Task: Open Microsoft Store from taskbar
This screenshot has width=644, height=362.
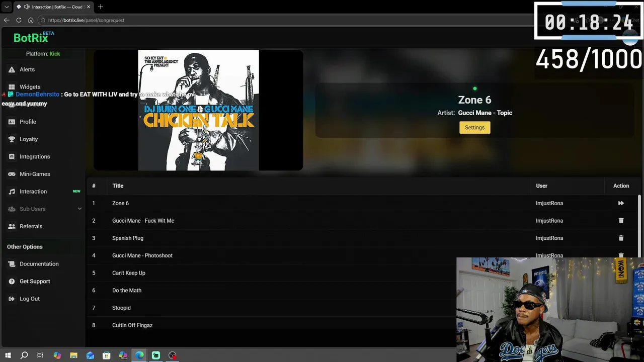Action: 107,355
